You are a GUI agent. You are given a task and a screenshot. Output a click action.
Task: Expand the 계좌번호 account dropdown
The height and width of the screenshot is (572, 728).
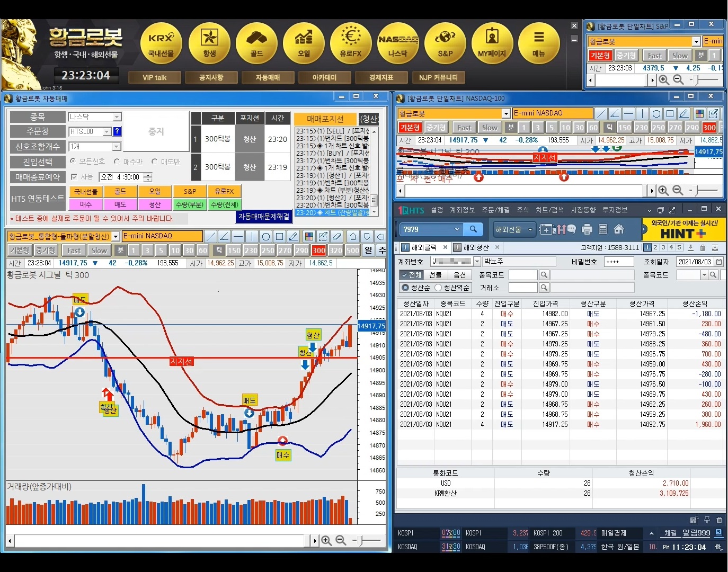tap(477, 262)
